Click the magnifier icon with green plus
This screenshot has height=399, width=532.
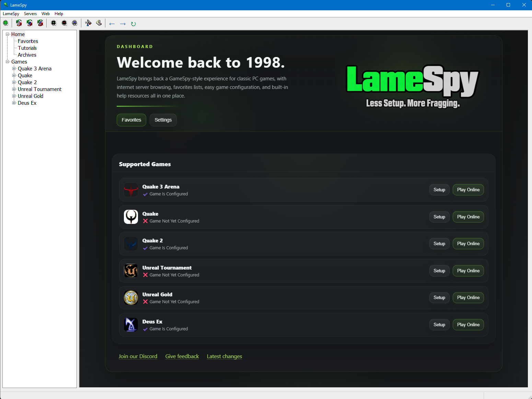[x=54, y=23]
